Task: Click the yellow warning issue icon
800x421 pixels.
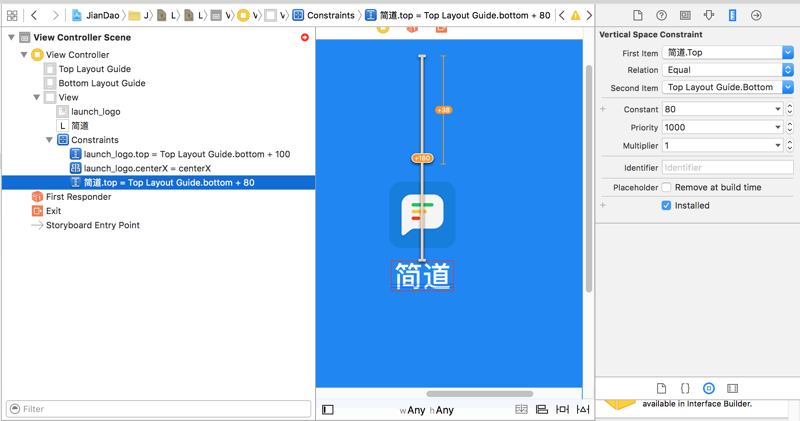Action: pyautogui.click(x=576, y=15)
